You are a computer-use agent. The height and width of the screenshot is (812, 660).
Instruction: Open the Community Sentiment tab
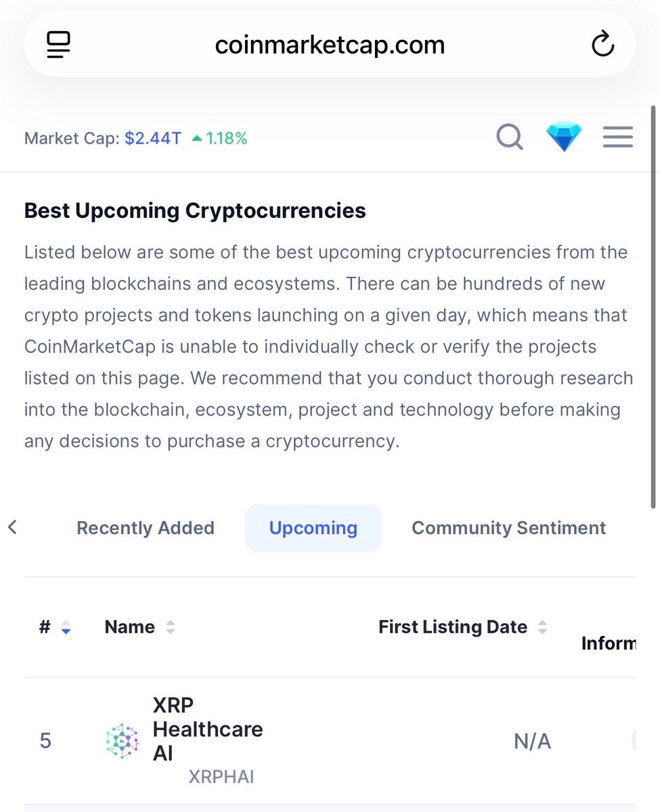(508, 528)
